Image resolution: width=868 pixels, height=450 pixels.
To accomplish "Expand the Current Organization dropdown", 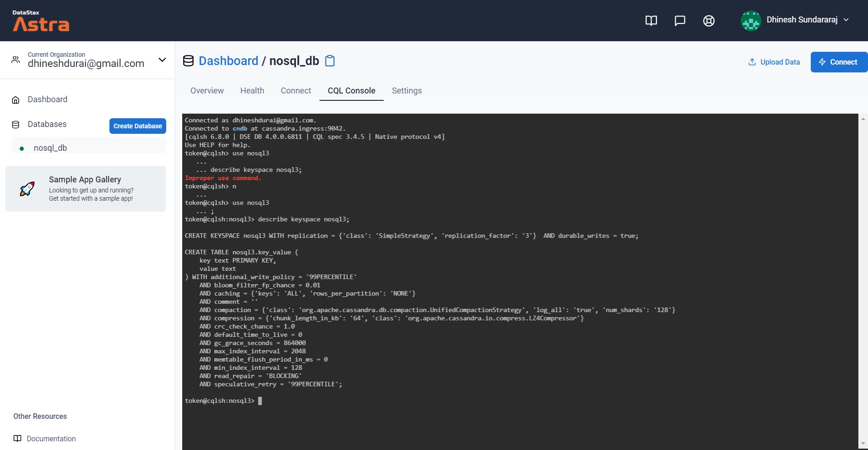I will (162, 60).
